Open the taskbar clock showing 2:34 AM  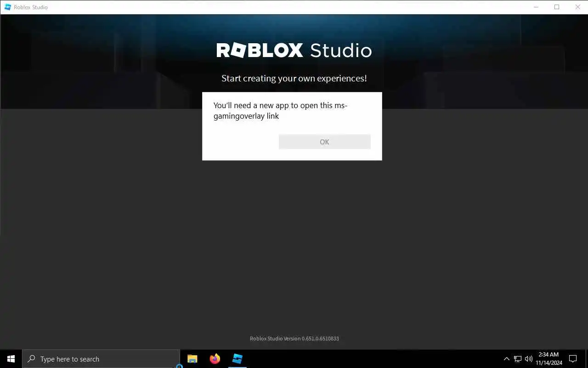click(548, 359)
